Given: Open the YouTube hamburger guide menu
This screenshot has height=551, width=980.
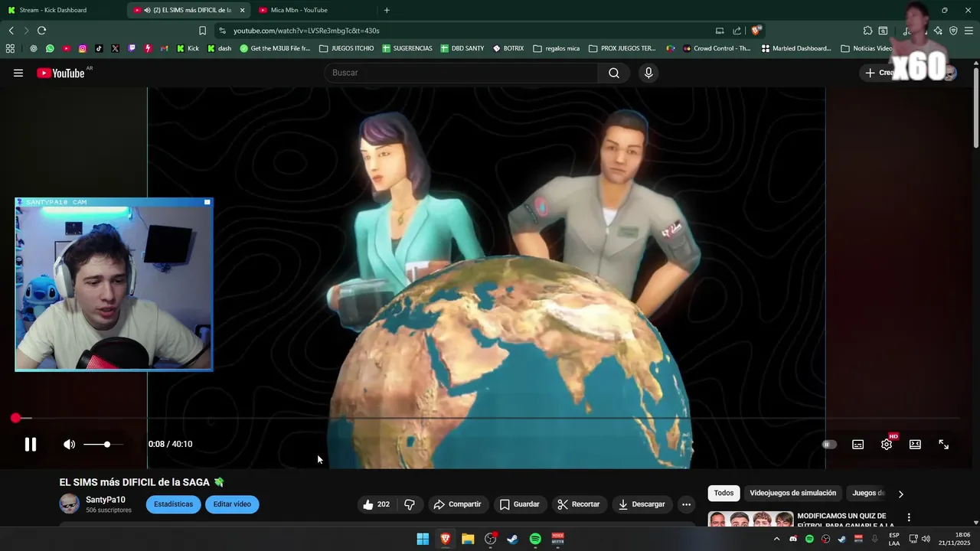Looking at the screenshot, I should [x=18, y=73].
